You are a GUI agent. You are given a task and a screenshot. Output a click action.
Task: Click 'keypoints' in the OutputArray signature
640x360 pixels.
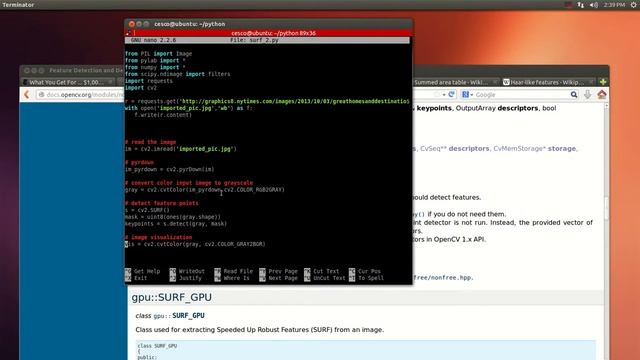pos(434,108)
